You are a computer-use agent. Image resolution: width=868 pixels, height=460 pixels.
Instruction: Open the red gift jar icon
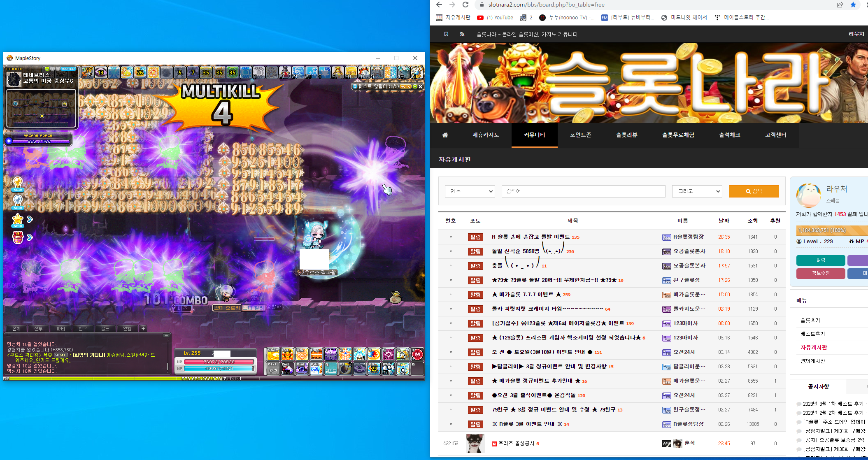tap(18, 237)
